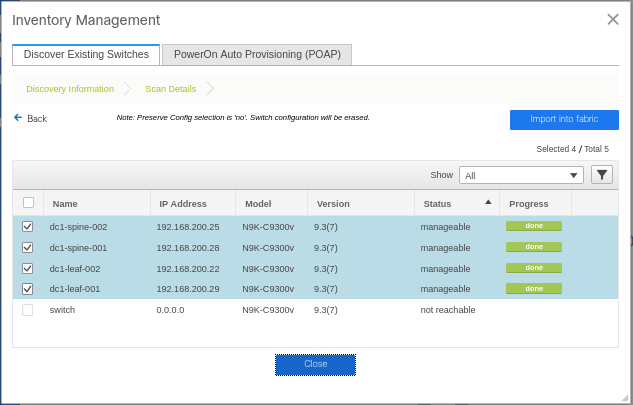
Task: Uncheck the dc1-leaf-001 row checkbox
Action: [x=27, y=289]
